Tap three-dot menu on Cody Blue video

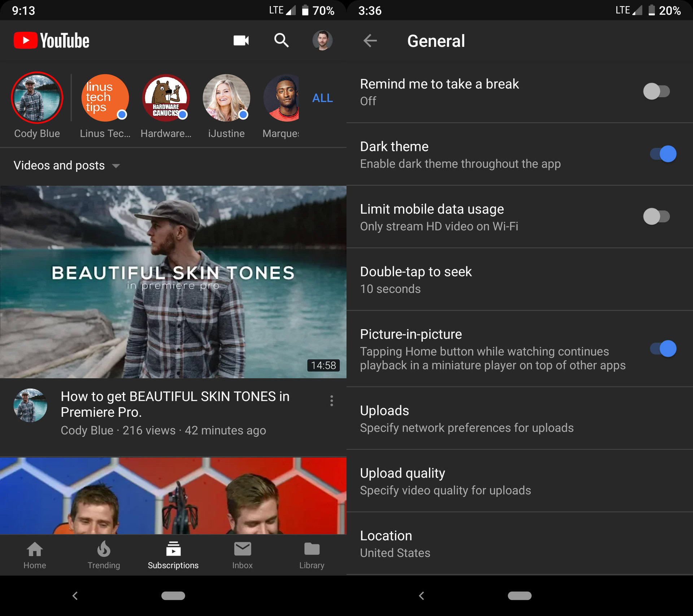coord(331,401)
